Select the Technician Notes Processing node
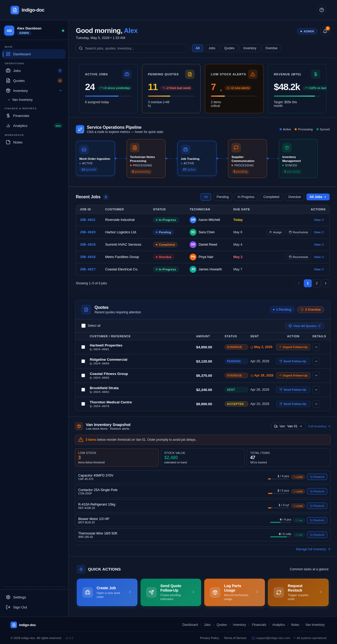Screen dimensions: 337x644 (x=146, y=158)
